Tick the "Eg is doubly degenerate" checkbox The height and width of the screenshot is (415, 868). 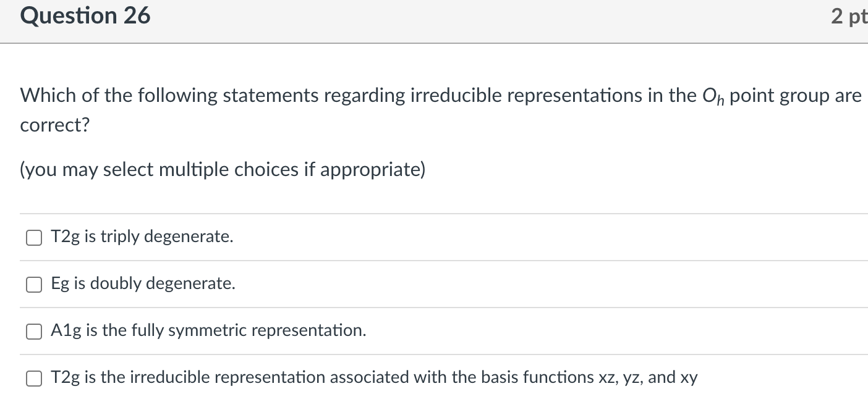tap(33, 284)
